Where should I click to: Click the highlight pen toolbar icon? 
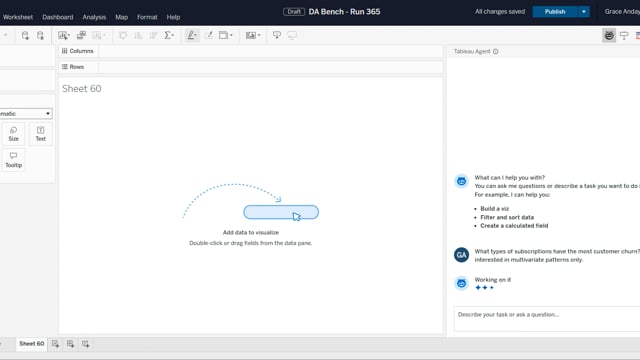coord(192,36)
